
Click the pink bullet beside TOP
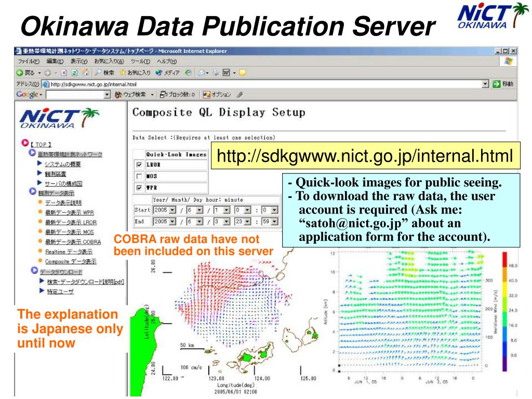25,143
